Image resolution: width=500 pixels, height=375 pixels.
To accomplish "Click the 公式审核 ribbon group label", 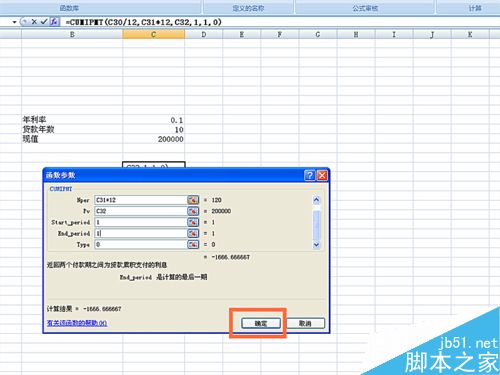I will (x=365, y=8).
